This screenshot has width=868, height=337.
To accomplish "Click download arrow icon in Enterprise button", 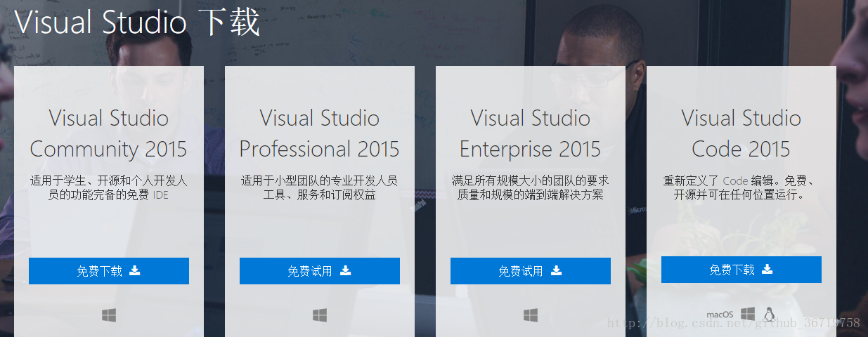I will pos(557,270).
